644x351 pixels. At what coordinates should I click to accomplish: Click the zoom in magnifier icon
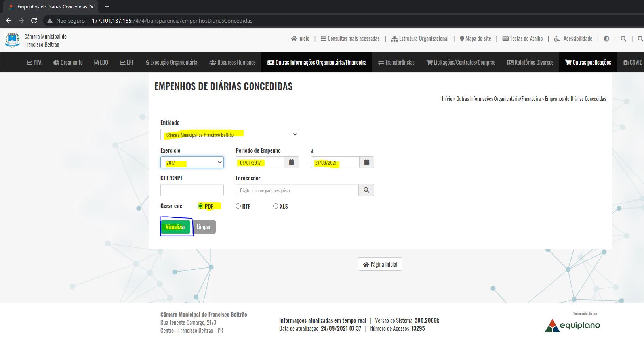pos(623,39)
